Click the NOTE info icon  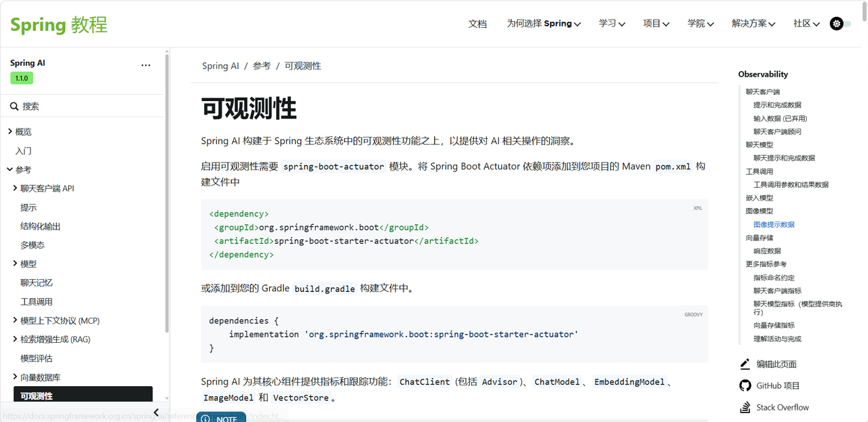206,419
